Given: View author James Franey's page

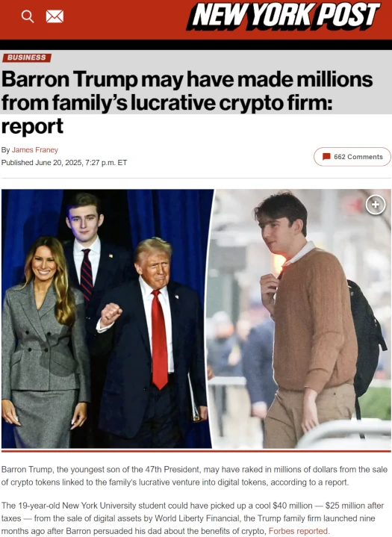Looking at the screenshot, I should pyautogui.click(x=35, y=150).
